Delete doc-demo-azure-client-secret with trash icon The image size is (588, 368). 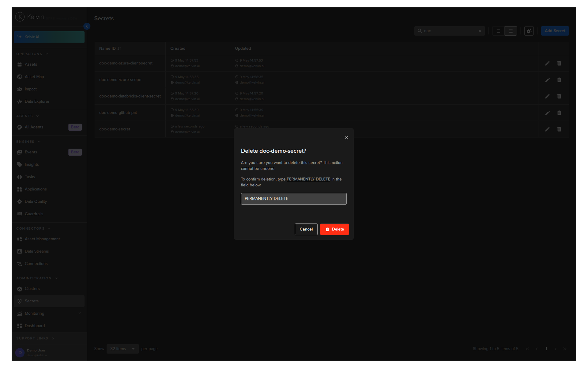pos(559,63)
